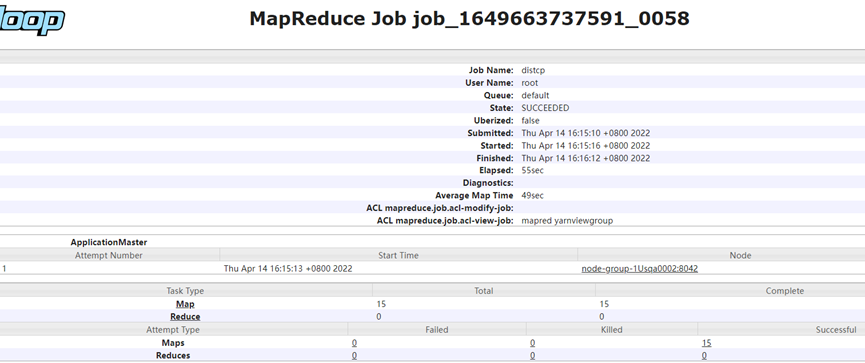View failed Maps attempts count
865x363 pixels.
point(354,343)
